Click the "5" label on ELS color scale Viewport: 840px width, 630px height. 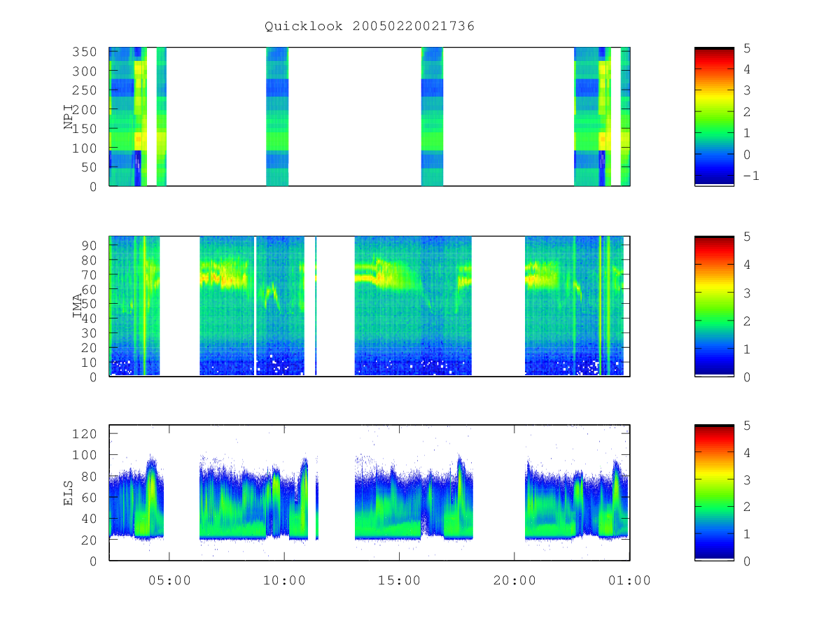tap(746, 425)
